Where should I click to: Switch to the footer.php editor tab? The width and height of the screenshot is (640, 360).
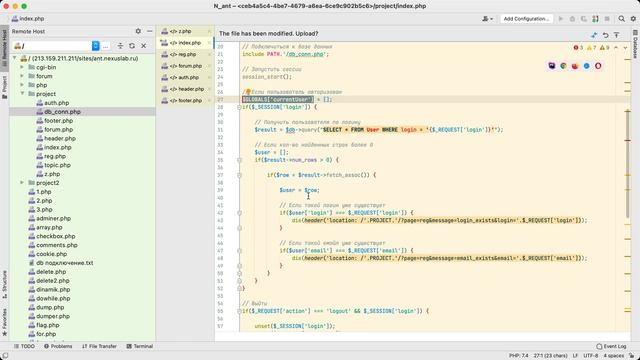point(185,100)
